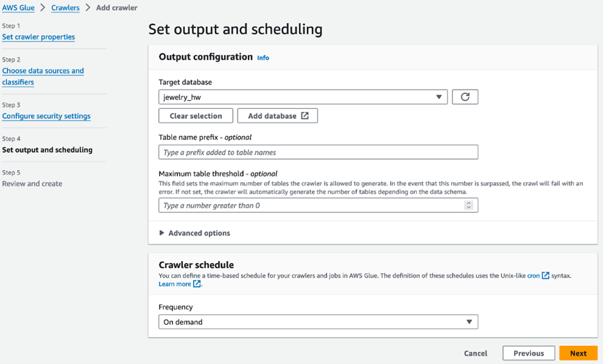Go to Configure security settings step

[46, 116]
